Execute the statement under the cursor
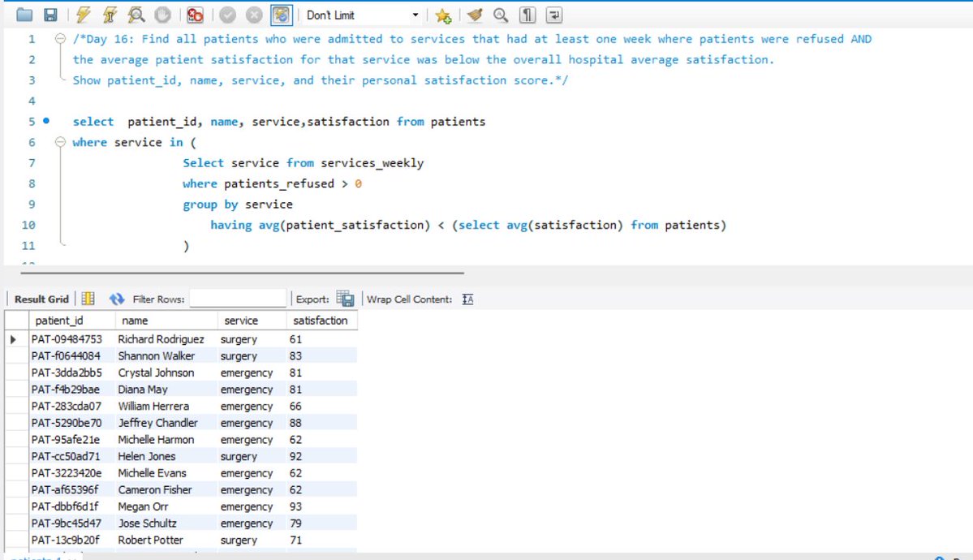This screenshot has height=560, width=973. pyautogui.click(x=110, y=15)
